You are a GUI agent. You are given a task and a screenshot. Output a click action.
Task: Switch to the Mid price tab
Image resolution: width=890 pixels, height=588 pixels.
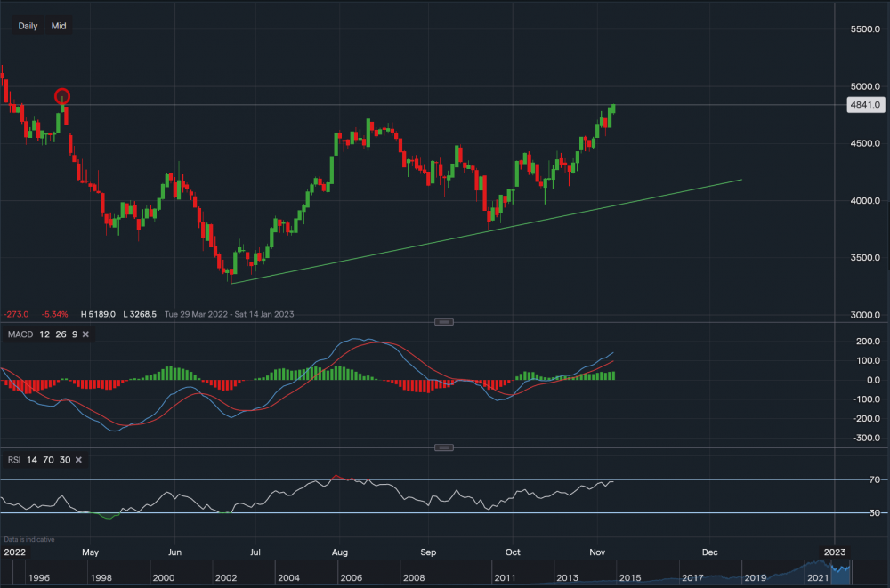point(58,26)
